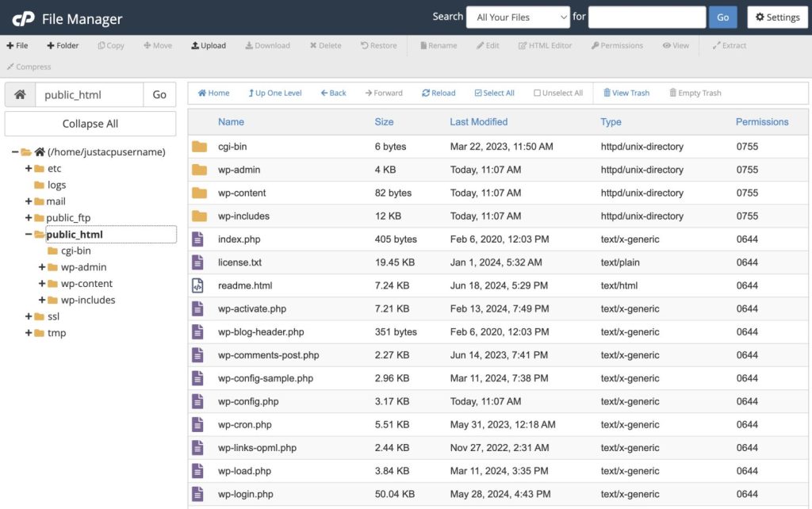Image resolution: width=812 pixels, height=509 pixels.
Task: Click the search text input field
Action: 647,17
